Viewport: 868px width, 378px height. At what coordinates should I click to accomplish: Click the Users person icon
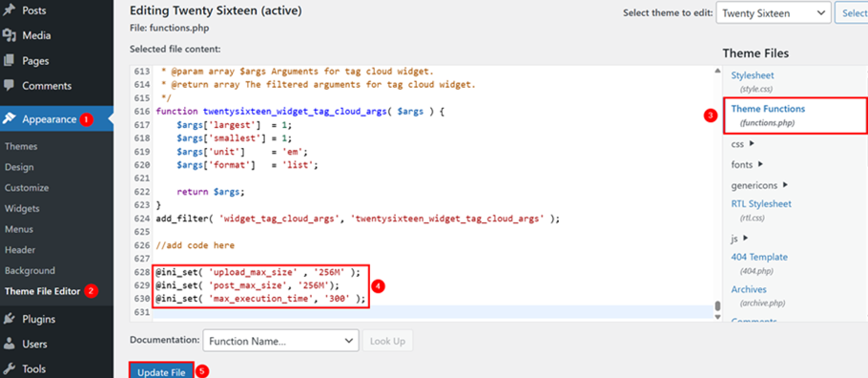pyautogui.click(x=9, y=344)
